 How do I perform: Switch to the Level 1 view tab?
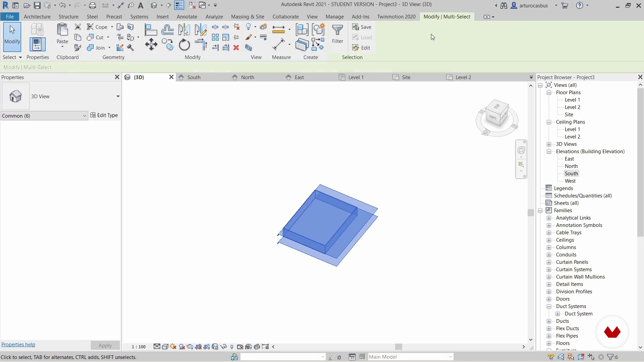pyautogui.click(x=356, y=77)
